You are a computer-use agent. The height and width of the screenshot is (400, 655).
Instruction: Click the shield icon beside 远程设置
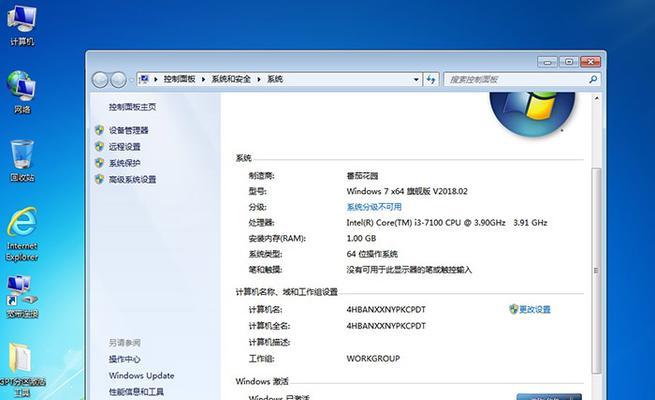(x=99, y=147)
